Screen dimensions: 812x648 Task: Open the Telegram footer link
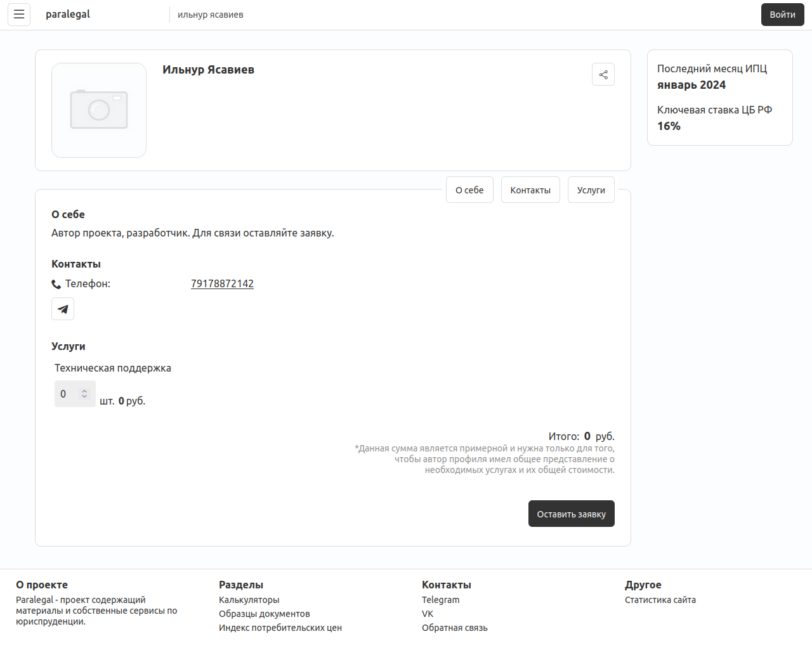441,600
